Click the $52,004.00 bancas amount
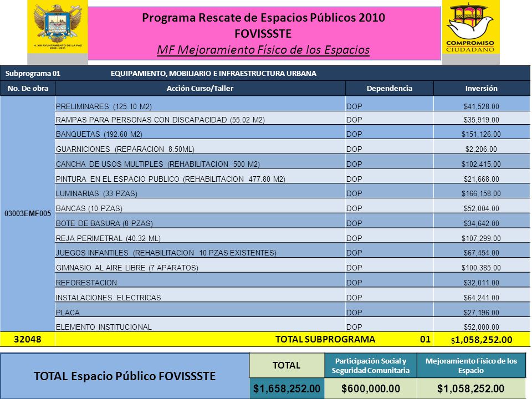Screen dimensions: 532x399 (481, 209)
